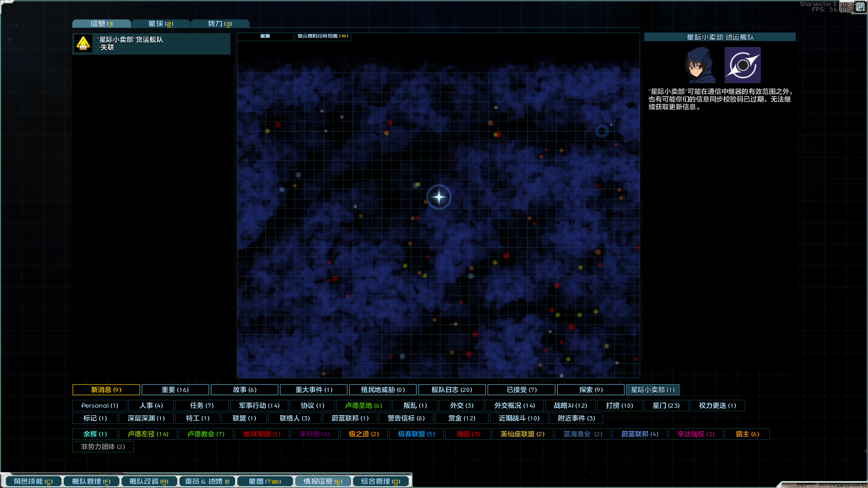
Task: Filter by 警告信标 (8) tag
Action: [x=406, y=418]
